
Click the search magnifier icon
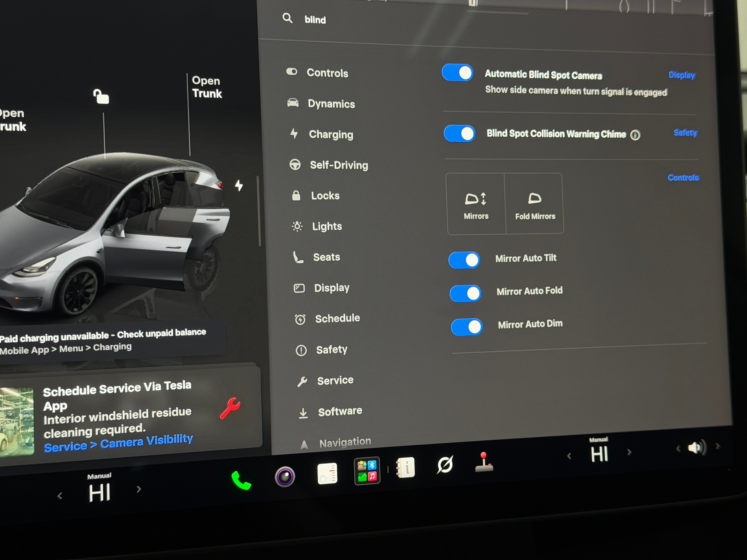[x=287, y=18]
